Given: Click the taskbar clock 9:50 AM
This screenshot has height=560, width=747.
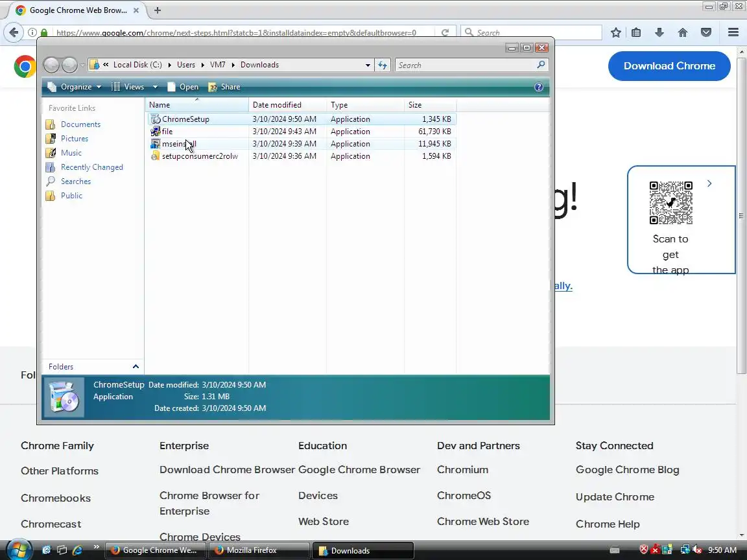Looking at the screenshot, I should 722,550.
